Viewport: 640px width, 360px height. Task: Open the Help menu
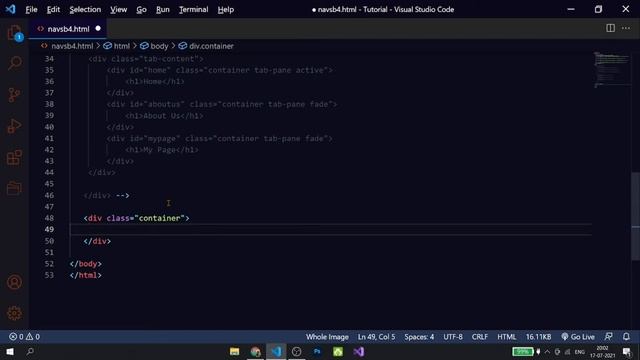225,9
